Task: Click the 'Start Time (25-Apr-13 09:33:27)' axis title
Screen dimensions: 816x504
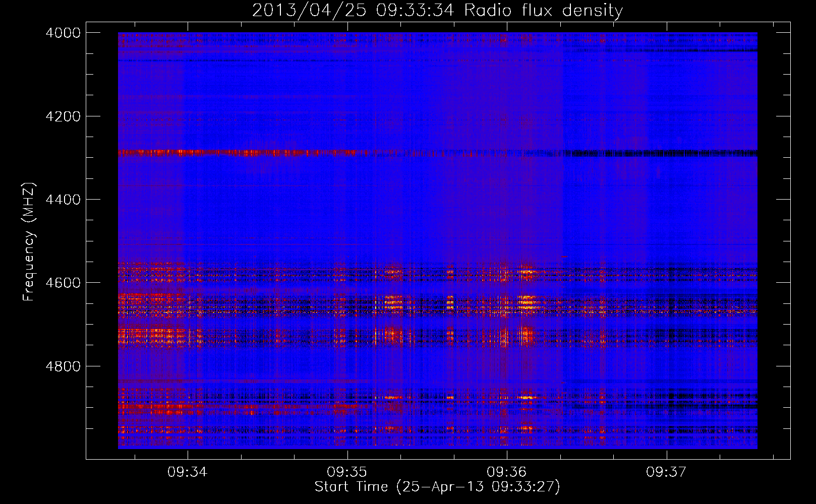Action: point(437,487)
